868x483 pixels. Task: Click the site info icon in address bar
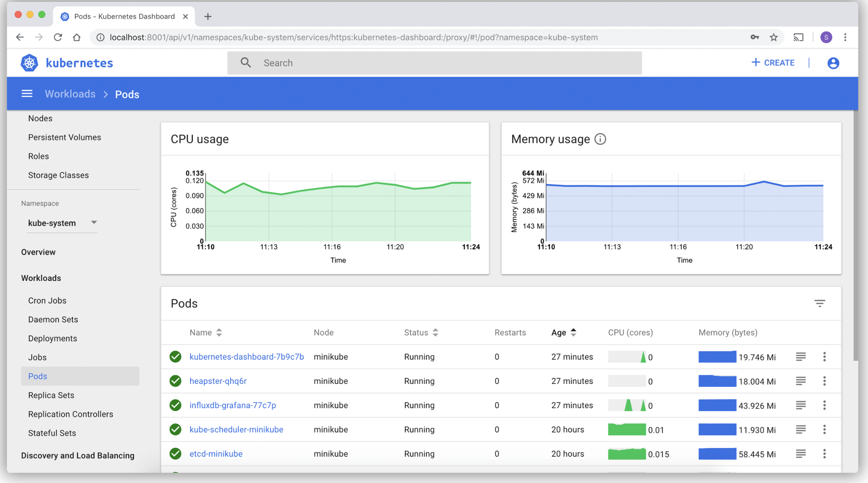pyautogui.click(x=100, y=37)
